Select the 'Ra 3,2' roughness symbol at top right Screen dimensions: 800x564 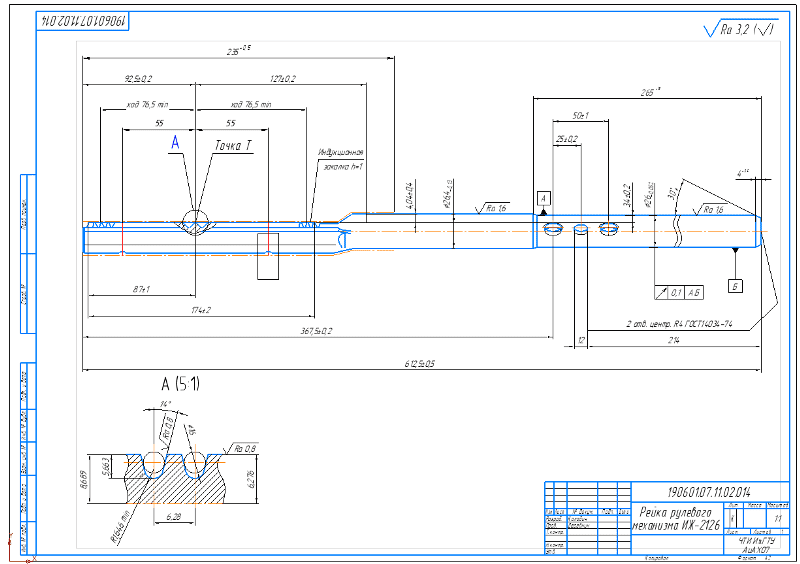[740, 29]
